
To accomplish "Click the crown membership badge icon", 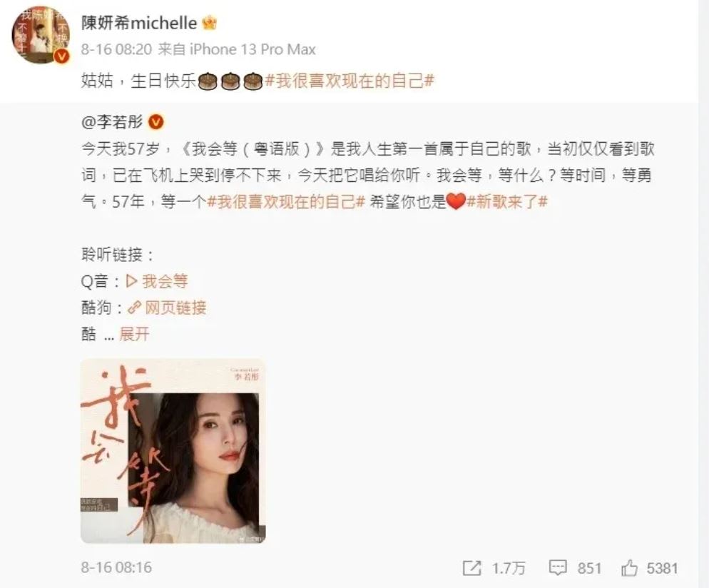I will click(x=210, y=23).
